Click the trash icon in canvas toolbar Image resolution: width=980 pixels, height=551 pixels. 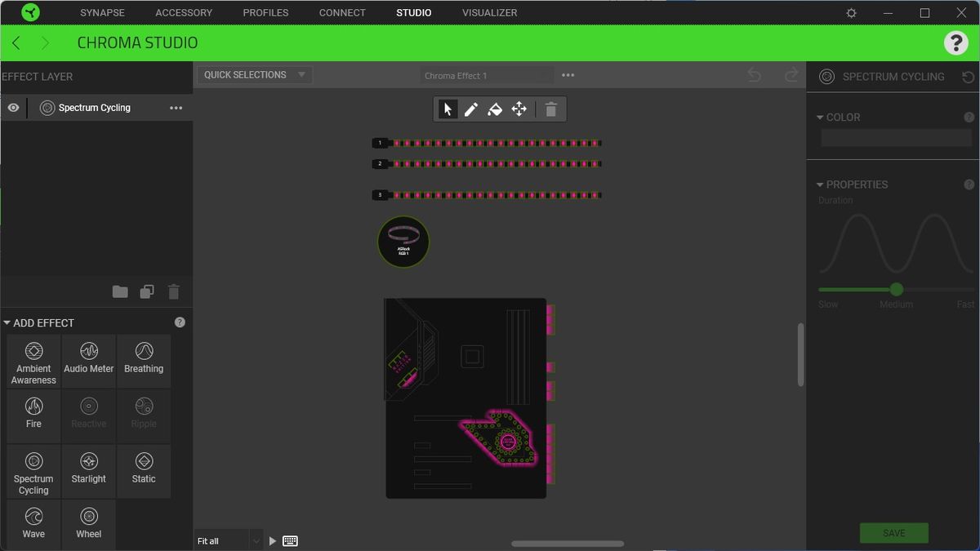click(x=551, y=109)
